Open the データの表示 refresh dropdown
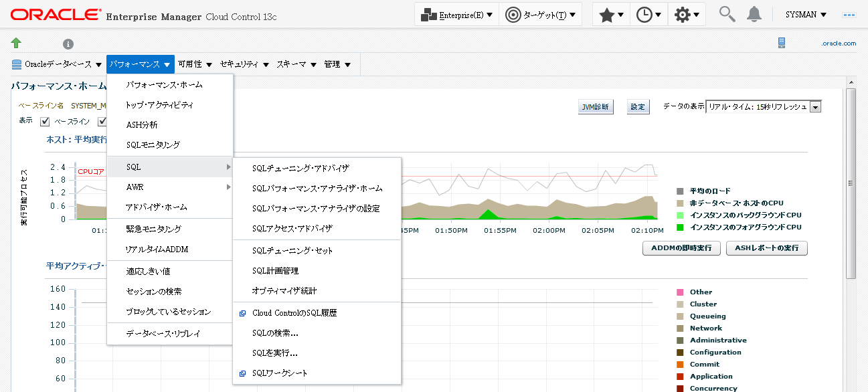Viewport: 868px width, 392px height. pyautogui.click(x=815, y=107)
